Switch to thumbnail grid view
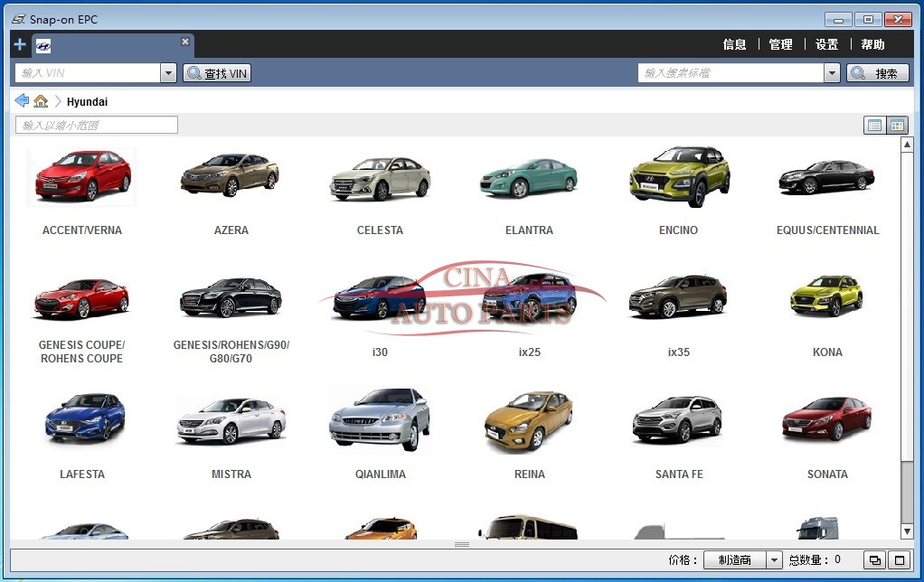The height and width of the screenshot is (582, 924). [897, 126]
